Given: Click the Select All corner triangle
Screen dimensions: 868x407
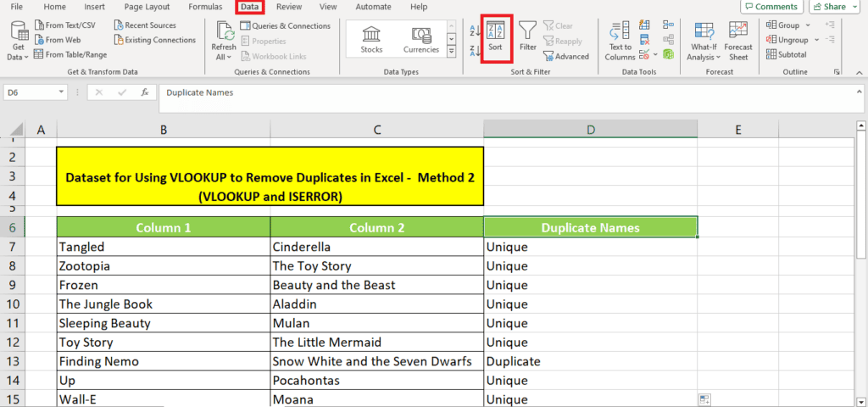Looking at the screenshot, I should [16, 130].
